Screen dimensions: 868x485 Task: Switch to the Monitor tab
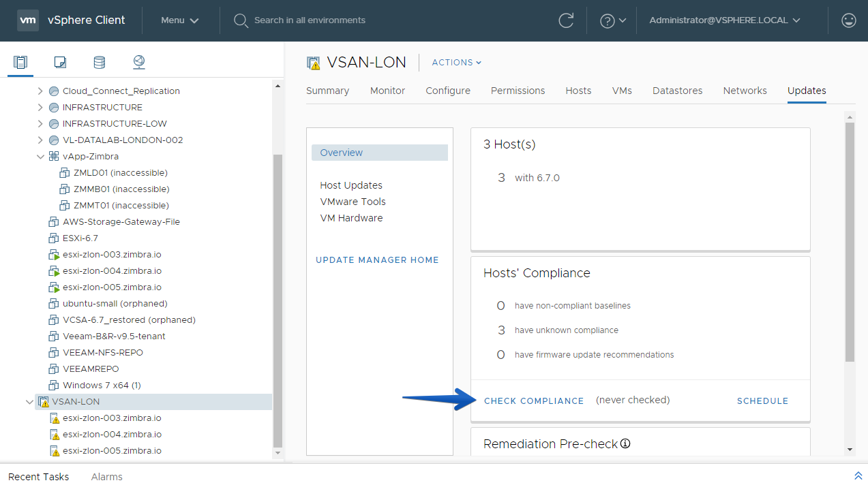pyautogui.click(x=387, y=91)
